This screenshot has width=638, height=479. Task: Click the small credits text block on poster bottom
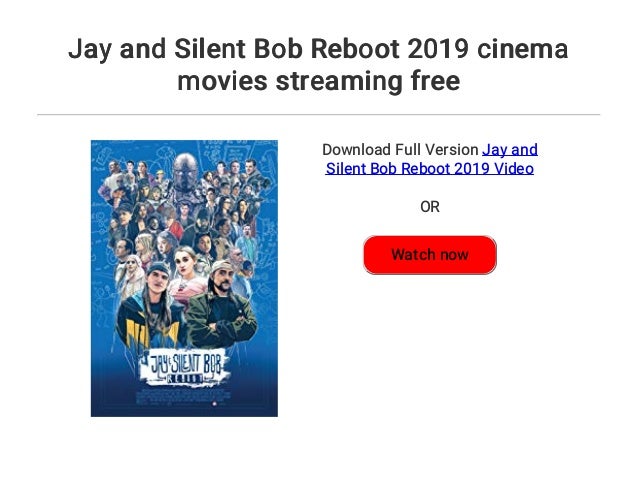pos(184,396)
